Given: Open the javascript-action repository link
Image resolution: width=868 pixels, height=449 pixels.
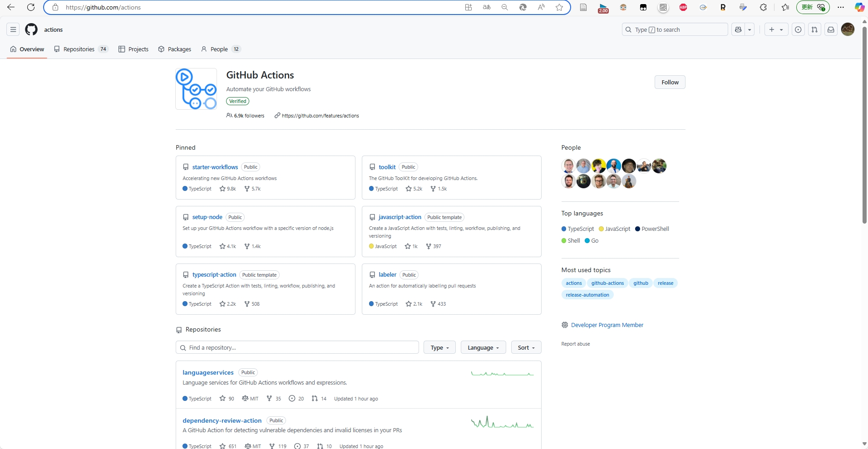Looking at the screenshot, I should (x=400, y=217).
